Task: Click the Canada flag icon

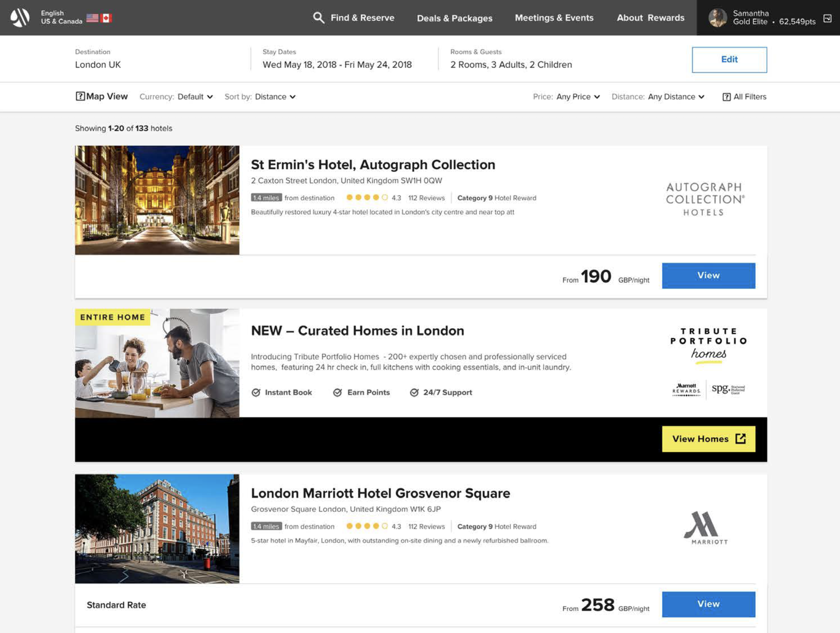Action: tap(107, 18)
